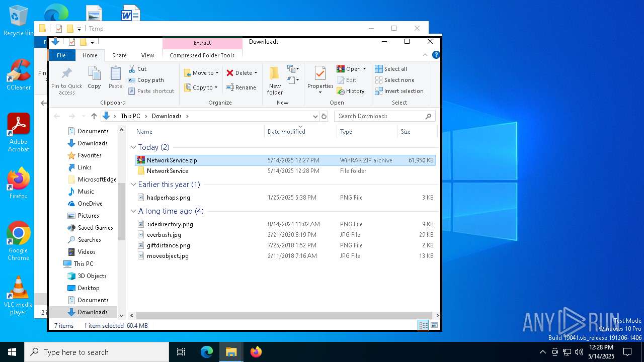Collapse A long time ago group

pyautogui.click(x=133, y=211)
